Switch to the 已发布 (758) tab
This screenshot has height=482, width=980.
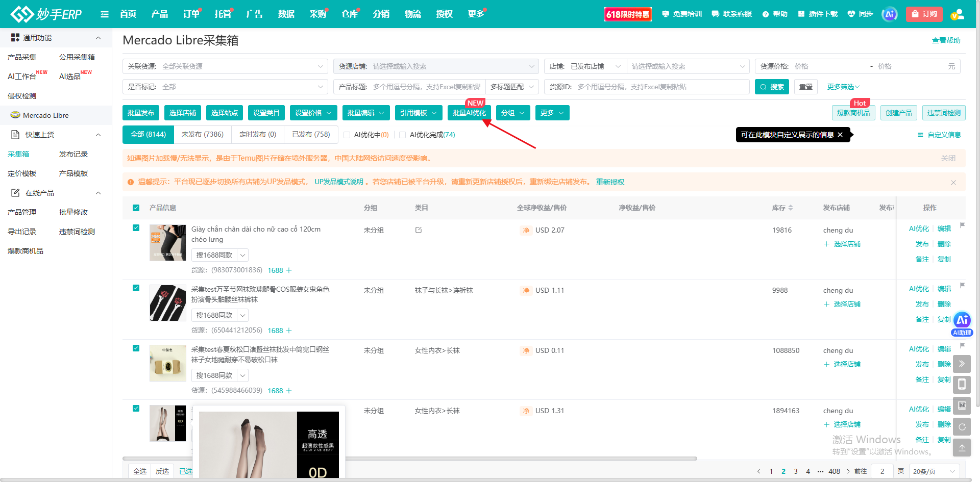pyautogui.click(x=311, y=135)
